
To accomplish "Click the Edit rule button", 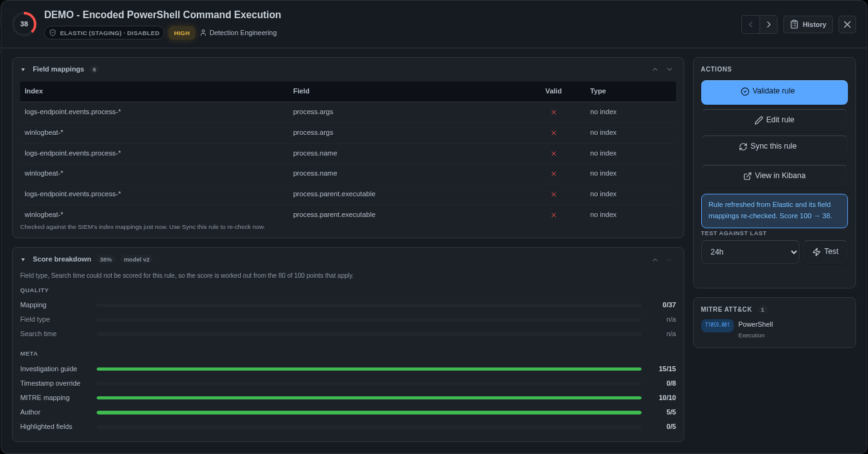I will click(x=775, y=120).
